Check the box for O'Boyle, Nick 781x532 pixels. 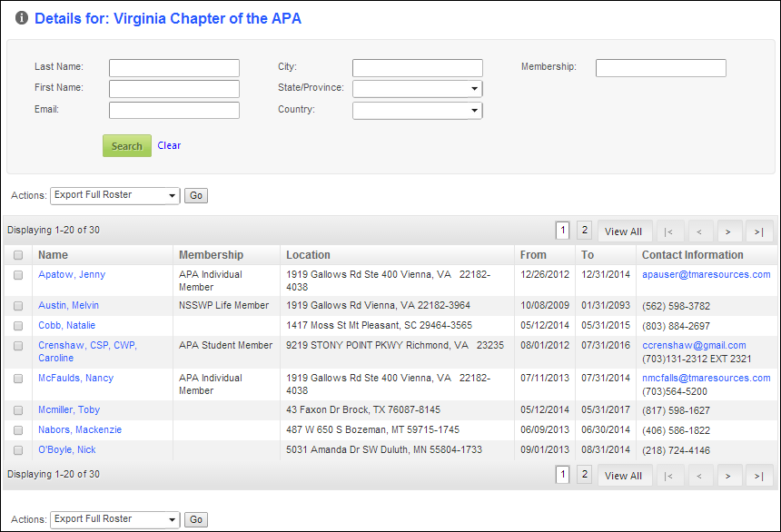coord(18,450)
